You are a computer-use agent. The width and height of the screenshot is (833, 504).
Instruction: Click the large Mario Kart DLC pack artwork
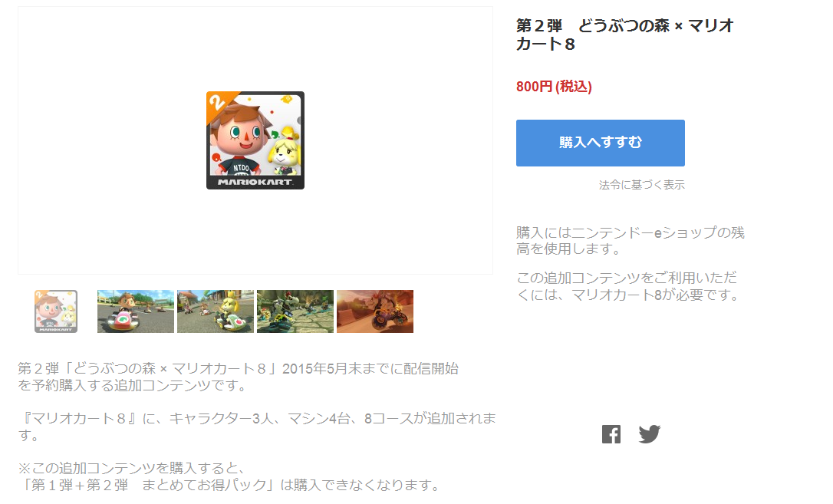coord(255,140)
